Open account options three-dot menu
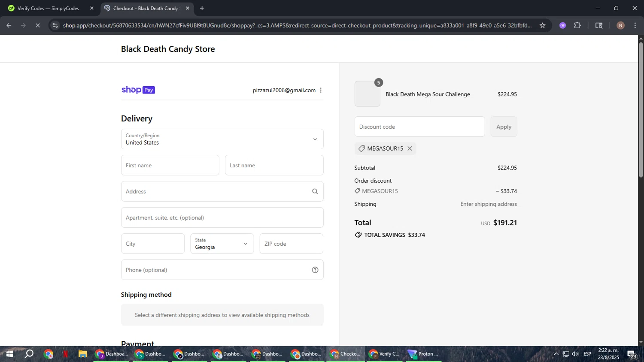 pyautogui.click(x=321, y=90)
